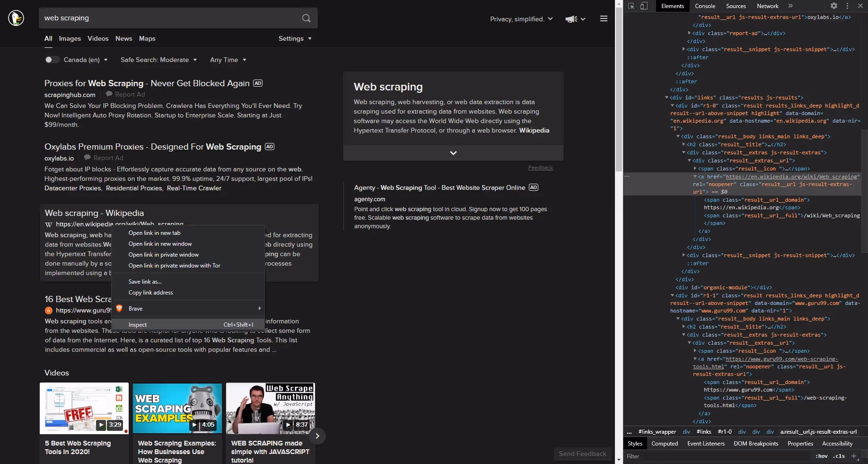Click the Report Ad icon under oxylabs.io
Image resolution: width=868 pixels, height=464 pixels.
tap(88, 158)
